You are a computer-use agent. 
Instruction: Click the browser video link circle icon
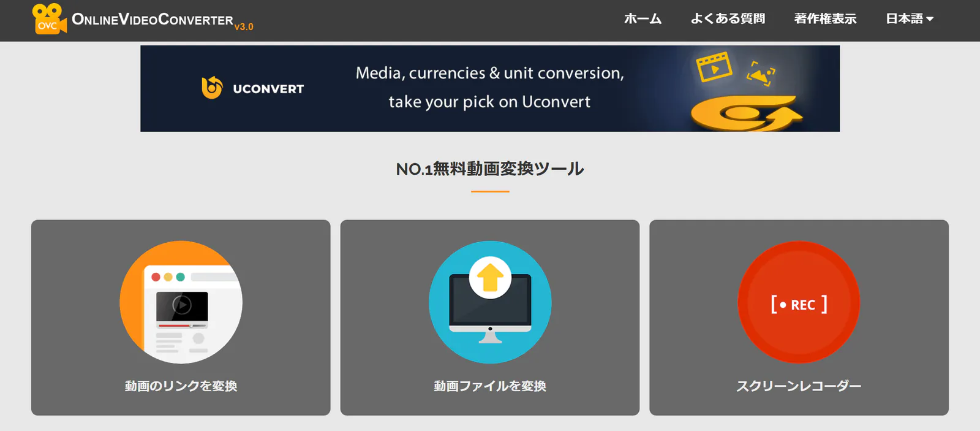coord(181,302)
